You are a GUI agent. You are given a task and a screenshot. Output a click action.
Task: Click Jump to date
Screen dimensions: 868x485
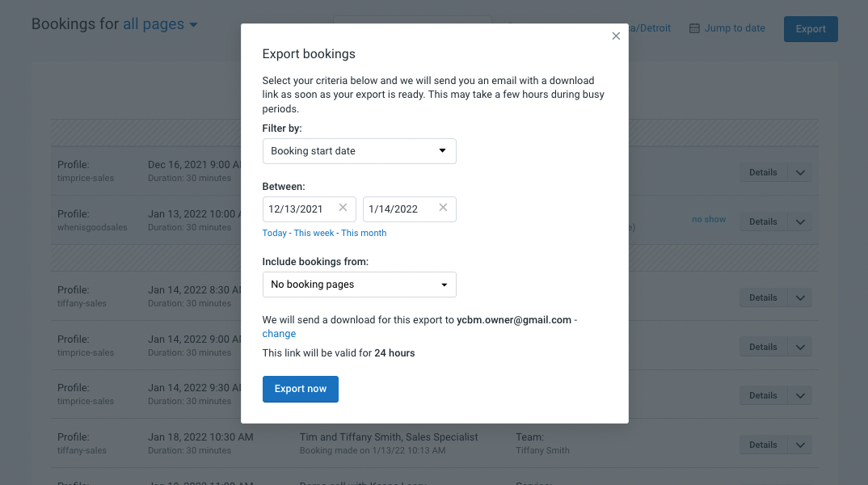pyautogui.click(x=735, y=27)
